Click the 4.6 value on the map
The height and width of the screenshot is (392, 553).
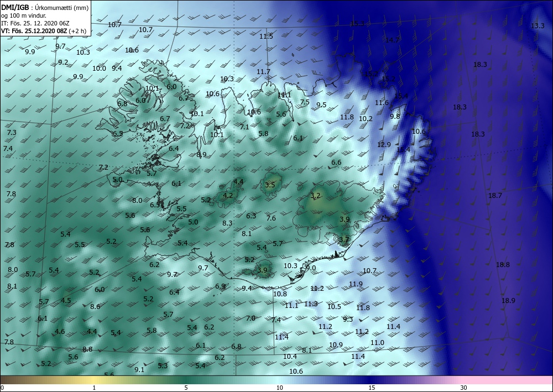(60, 331)
